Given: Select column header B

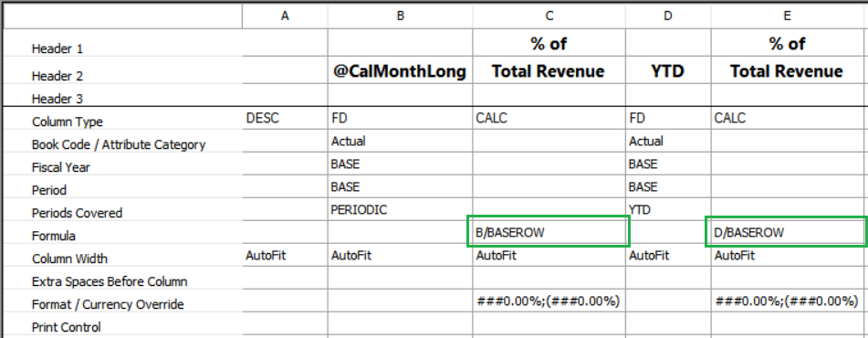Looking at the screenshot, I should pos(401,16).
